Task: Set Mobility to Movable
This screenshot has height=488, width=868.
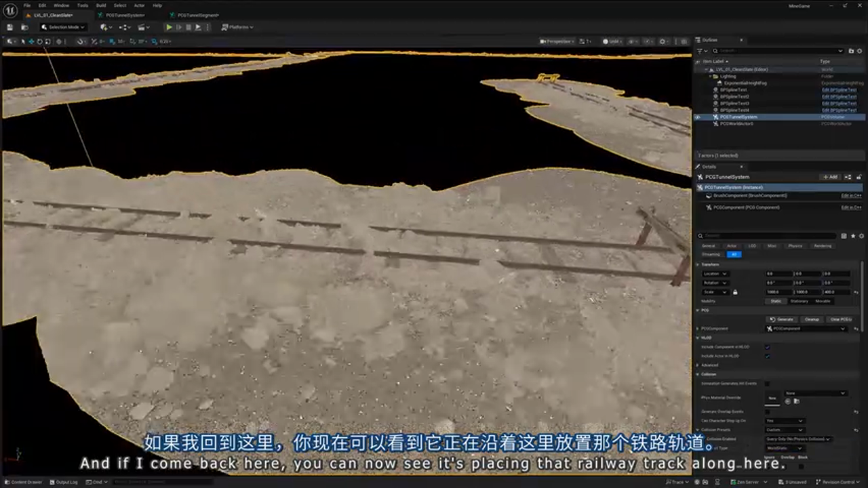Action: (823, 301)
